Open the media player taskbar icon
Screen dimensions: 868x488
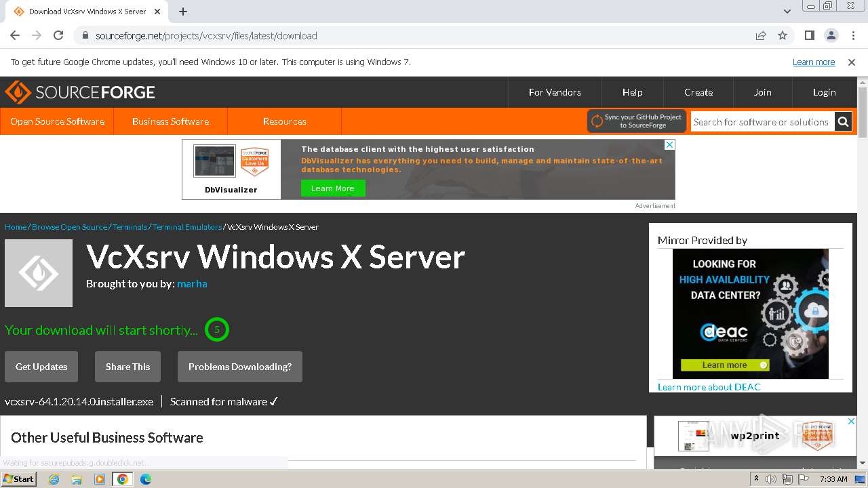click(x=100, y=479)
